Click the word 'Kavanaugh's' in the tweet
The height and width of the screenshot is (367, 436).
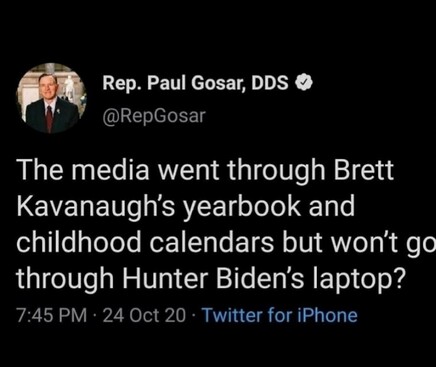(x=96, y=208)
